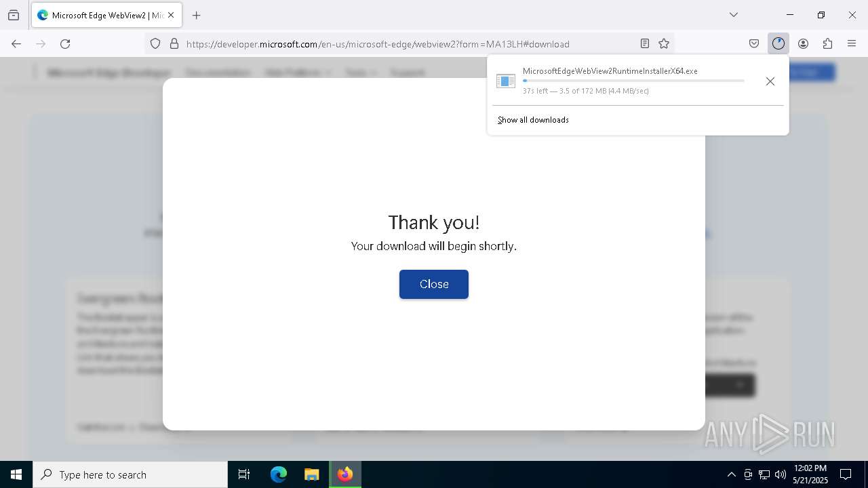Open Firefox View recent browsing icon
The image size is (868, 488).
(x=14, y=15)
